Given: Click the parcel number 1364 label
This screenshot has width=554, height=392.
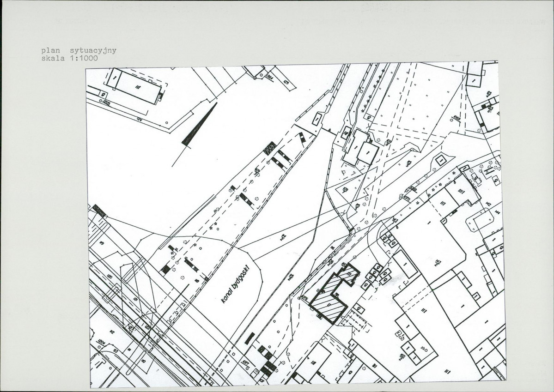Looking at the screenshot, I should click(x=269, y=77).
